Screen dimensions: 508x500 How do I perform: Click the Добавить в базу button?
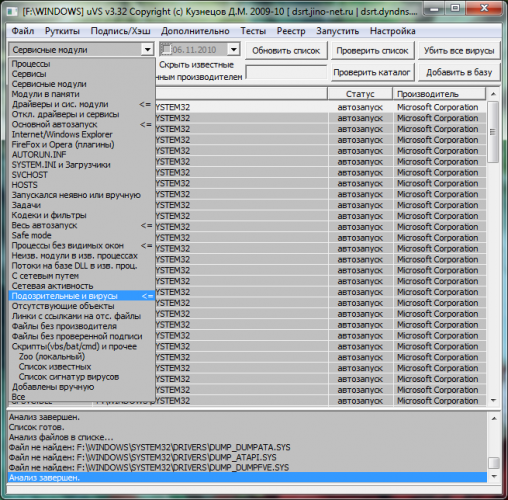(459, 72)
